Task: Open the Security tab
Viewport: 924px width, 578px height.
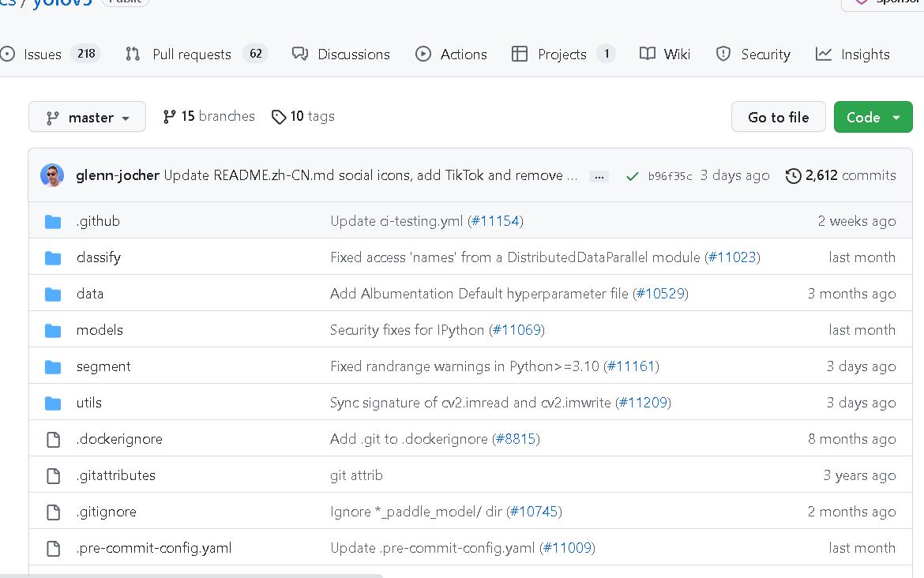Action: (x=753, y=54)
